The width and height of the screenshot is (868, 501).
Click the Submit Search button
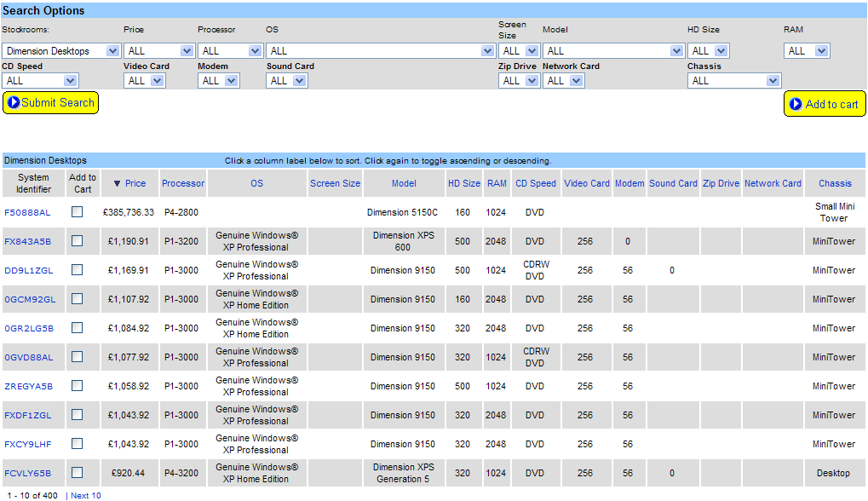click(50, 103)
